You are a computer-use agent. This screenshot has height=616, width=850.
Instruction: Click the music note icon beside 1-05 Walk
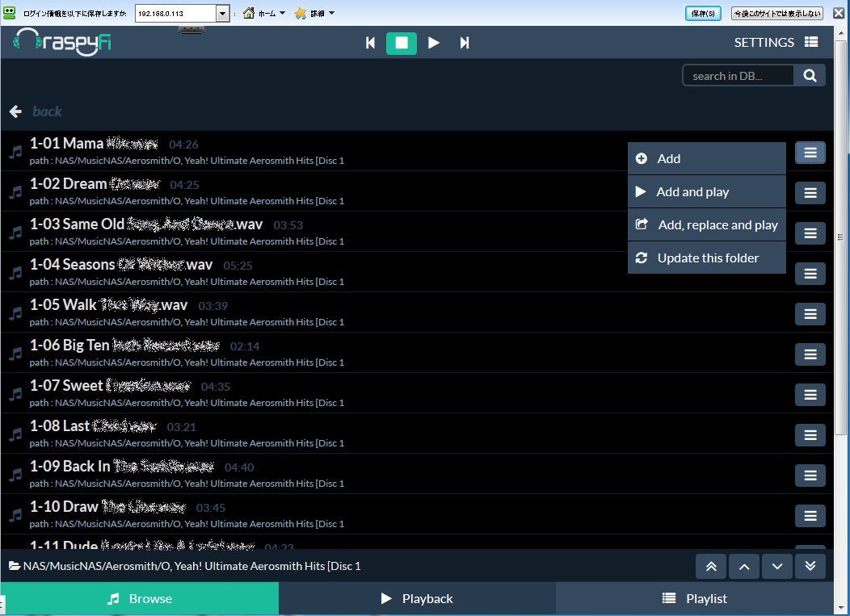click(15, 314)
